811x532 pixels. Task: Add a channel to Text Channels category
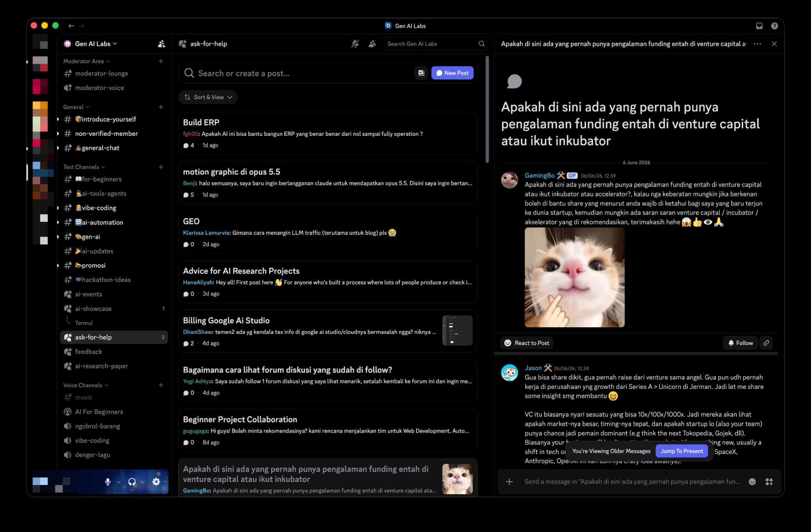[x=161, y=167]
